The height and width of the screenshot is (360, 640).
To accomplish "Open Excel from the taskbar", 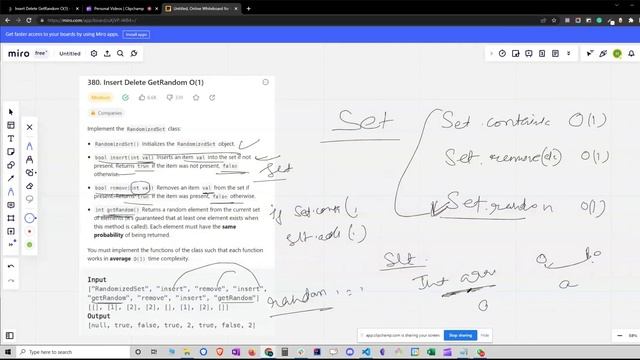I will coord(431,352).
